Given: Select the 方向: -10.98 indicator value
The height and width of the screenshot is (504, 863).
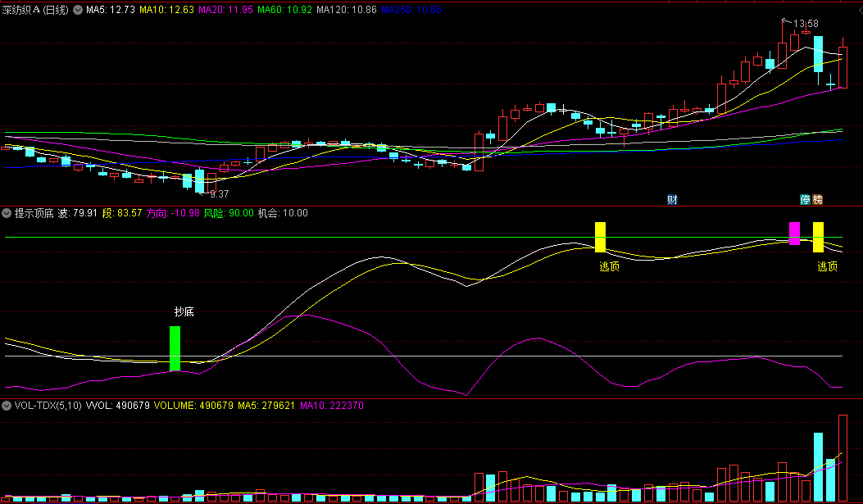Looking at the screenshot, I should click(x=173, y=213).
